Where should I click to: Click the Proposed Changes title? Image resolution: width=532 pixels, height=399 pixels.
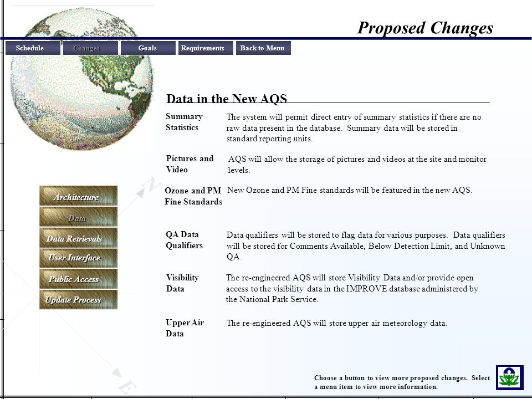425,28
